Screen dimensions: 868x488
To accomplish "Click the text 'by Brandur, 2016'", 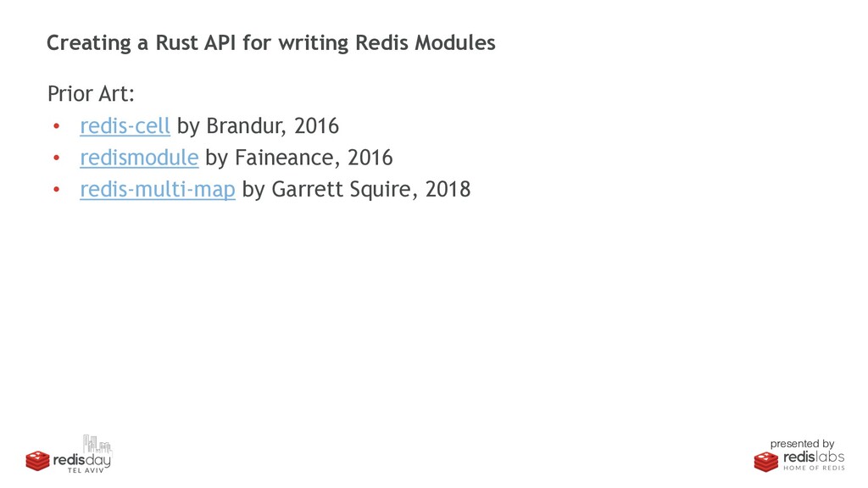I will pos(258,126).
